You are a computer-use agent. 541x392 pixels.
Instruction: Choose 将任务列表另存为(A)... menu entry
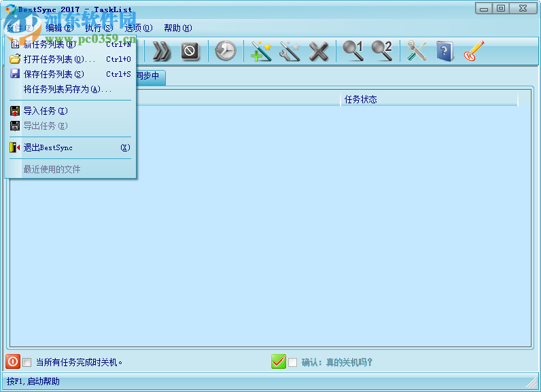point(71,89)
